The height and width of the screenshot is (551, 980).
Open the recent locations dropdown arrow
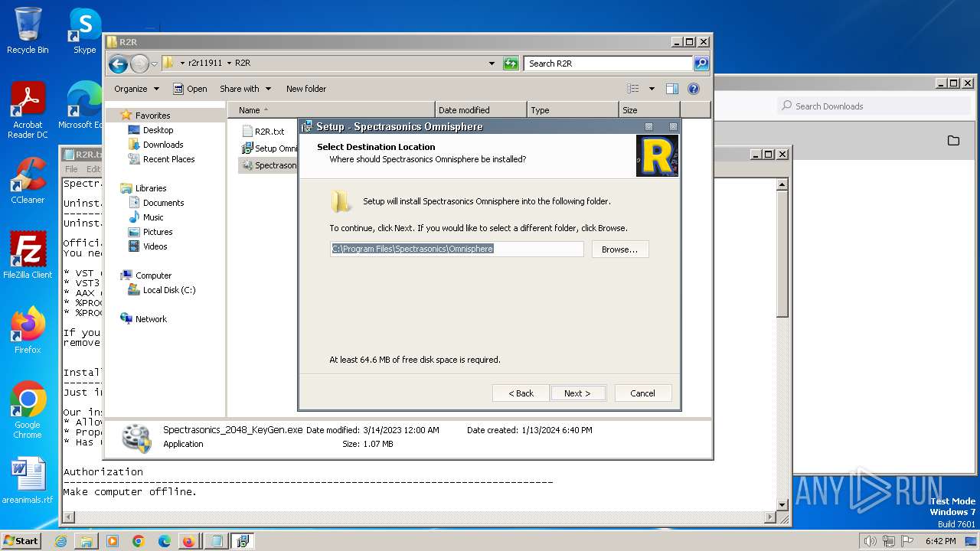(154, 64)
